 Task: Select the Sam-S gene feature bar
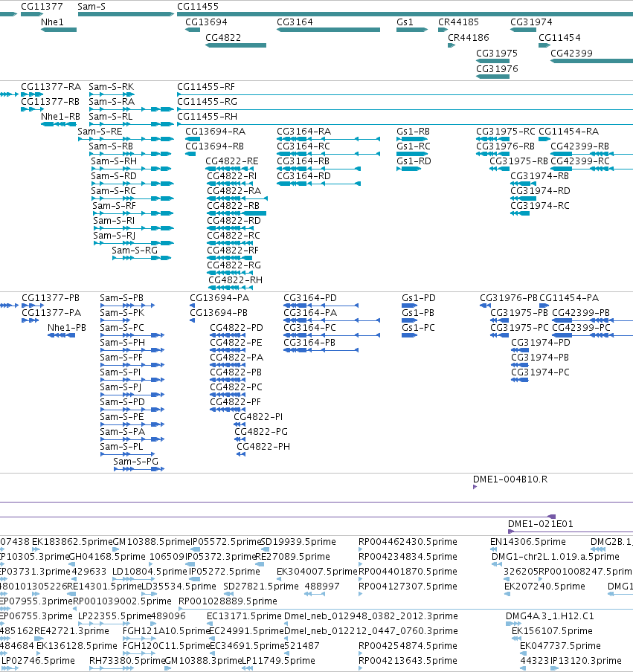(x=126, y=14)
